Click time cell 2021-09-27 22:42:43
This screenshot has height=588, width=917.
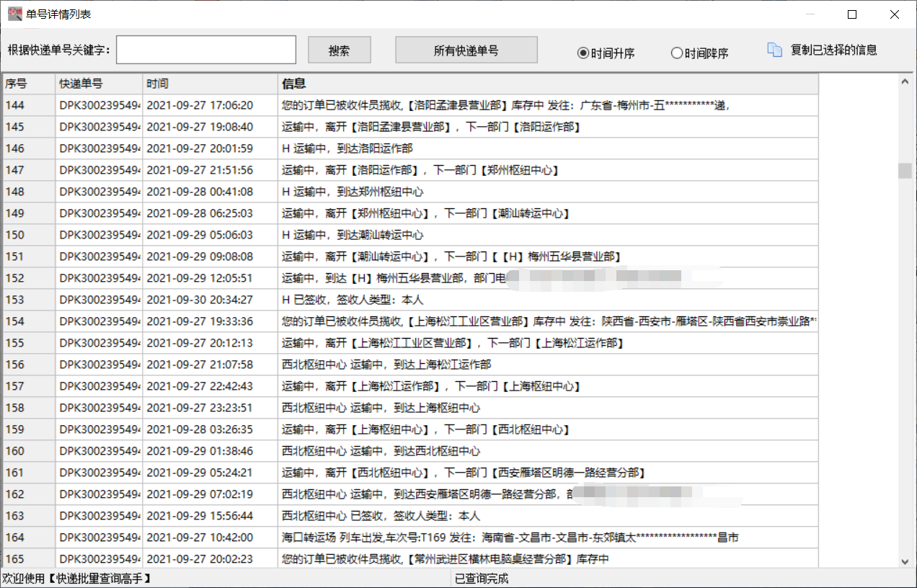coord(211,386)
